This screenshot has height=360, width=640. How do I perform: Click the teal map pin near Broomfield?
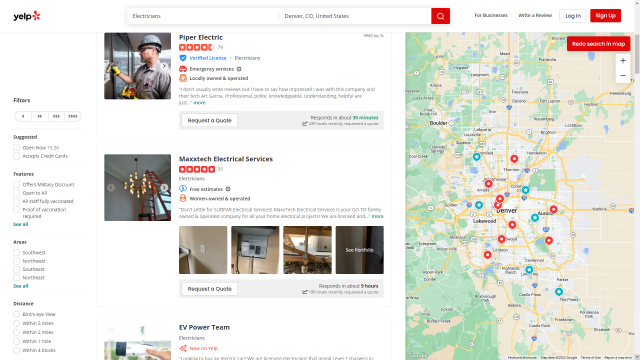476,157
